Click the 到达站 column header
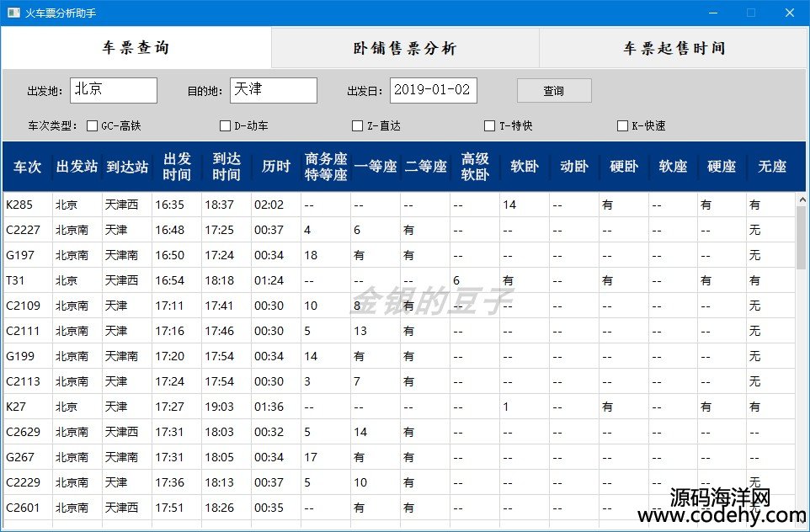810x532 pixels. [x=127, y=167]
